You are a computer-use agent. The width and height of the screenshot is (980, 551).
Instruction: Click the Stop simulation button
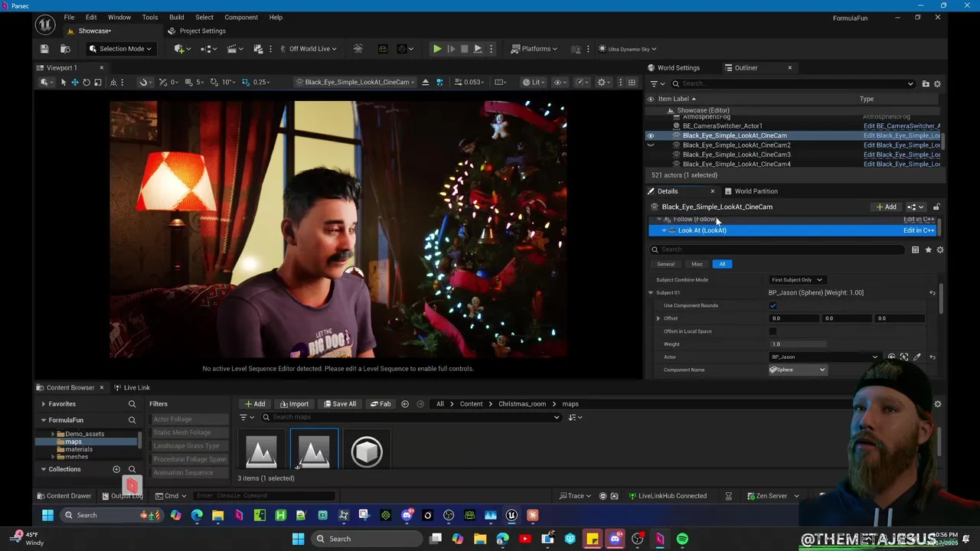coord(464,49)
